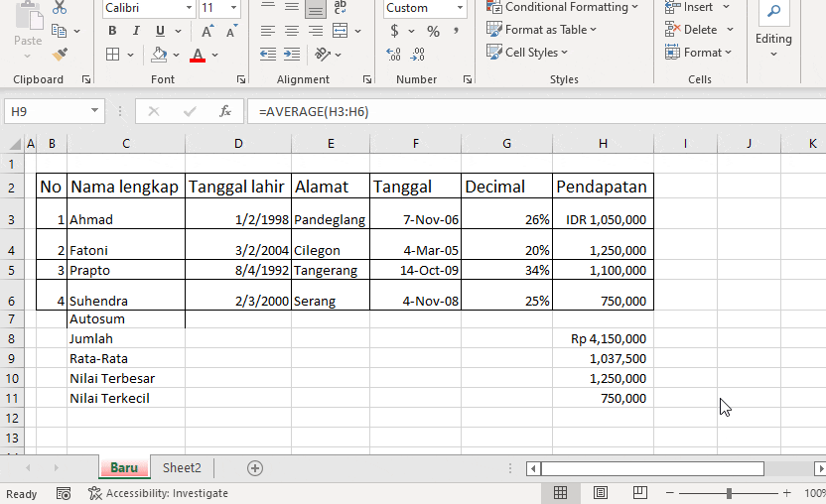Align text left
826x504 pixels.
(x=268, y=31)
